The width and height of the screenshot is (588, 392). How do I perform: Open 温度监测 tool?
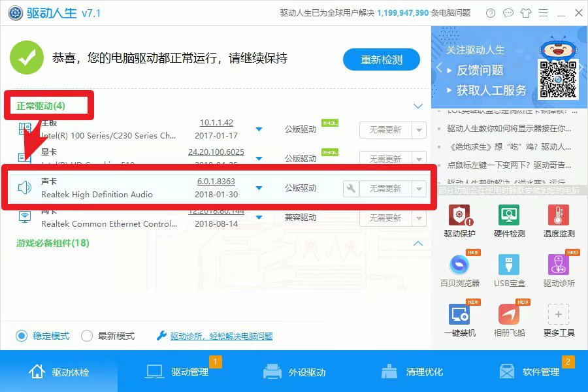click(x=559, y=221)
